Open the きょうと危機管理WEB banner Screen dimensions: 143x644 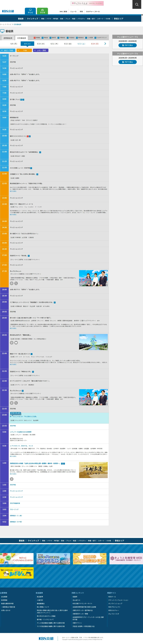(x=126, y=559)
